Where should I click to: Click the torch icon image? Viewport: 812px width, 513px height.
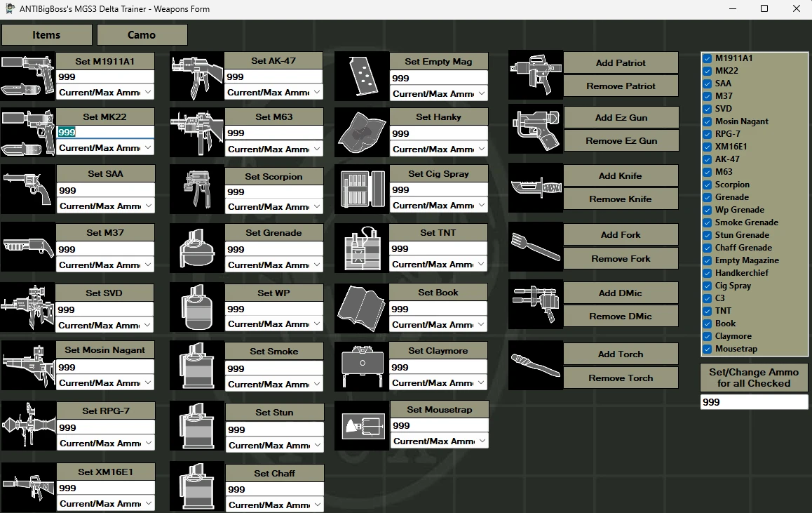(x=536, y=366)
